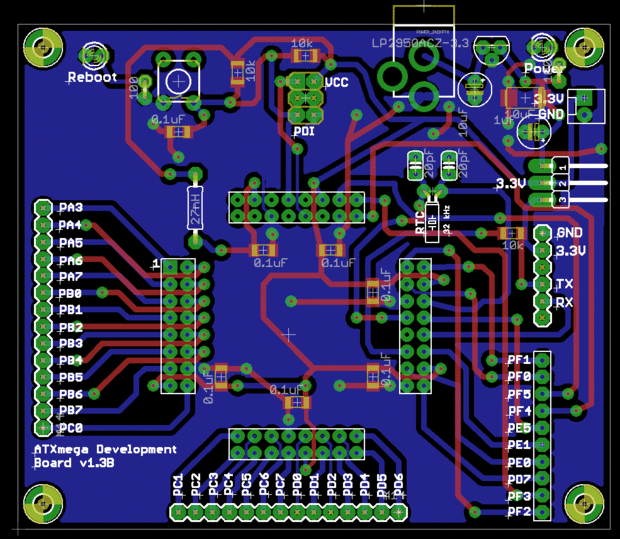
Task: Select the header pad below PD6
Action: (x=399, y=513)
